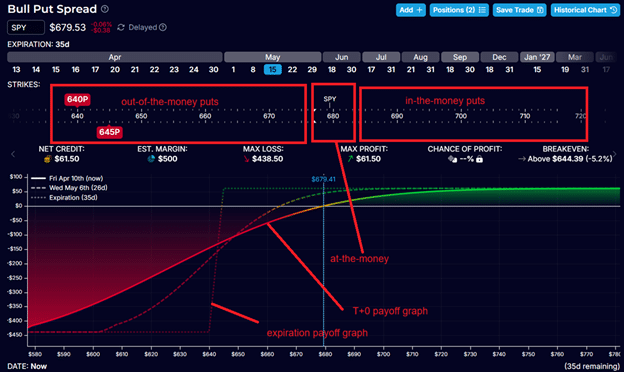Toggle the Fri Apr 10th (now) legend line
Image resolution: width=624 pixels, height=372 pixels.
[67, 178]
